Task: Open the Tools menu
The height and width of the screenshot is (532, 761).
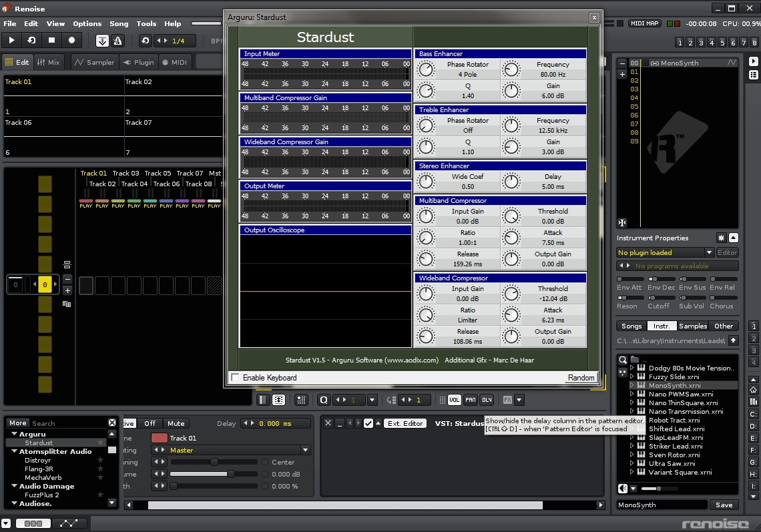Action: coord(146,23)
